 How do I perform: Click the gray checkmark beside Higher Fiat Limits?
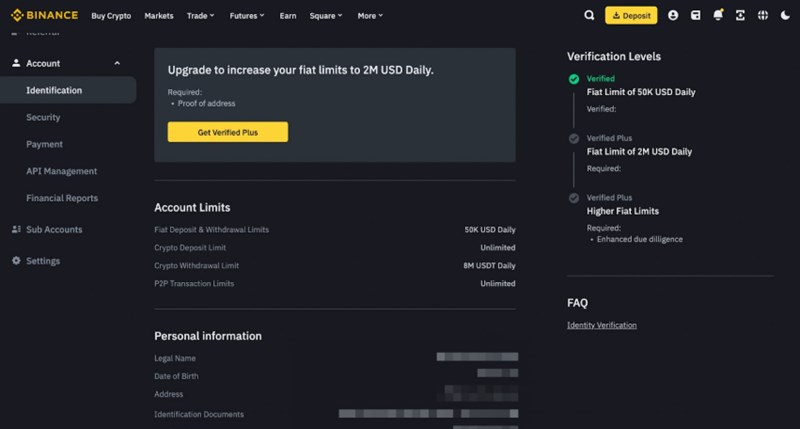(x=574, y=198)
